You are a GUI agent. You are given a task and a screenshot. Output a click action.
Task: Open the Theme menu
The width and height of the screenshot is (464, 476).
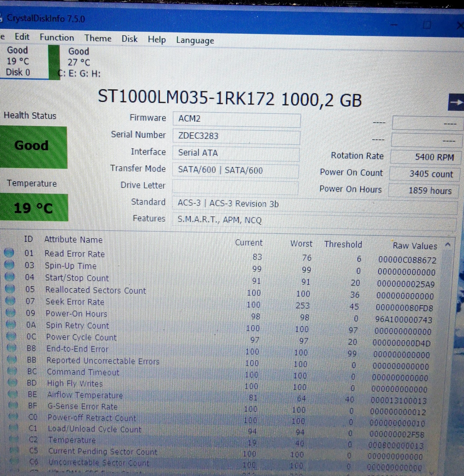[98, 38]
